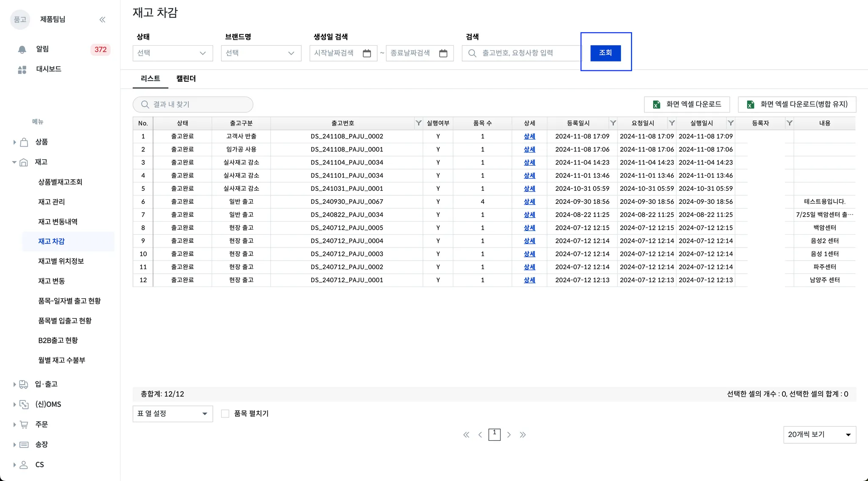Viewport: 868px width, 481px height.
Task: Click filter icon on 등록자 column
Action: 789,123
